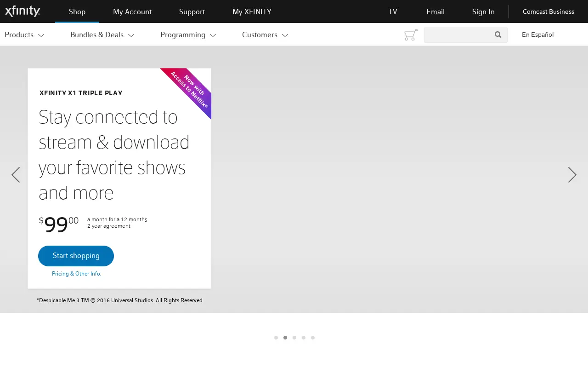Open Pricing & Other Info. link
Screen dimensions: 588x368
click(76, 274)
